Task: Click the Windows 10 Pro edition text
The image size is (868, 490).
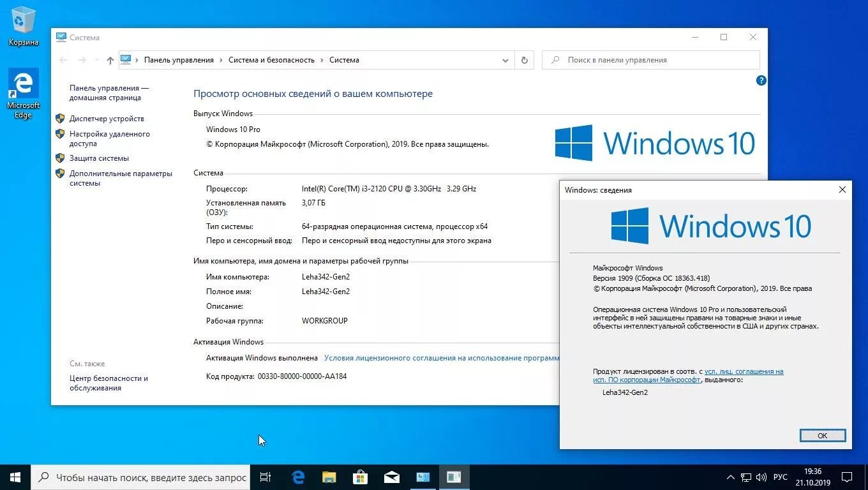Action: click(x=233, y=130)
